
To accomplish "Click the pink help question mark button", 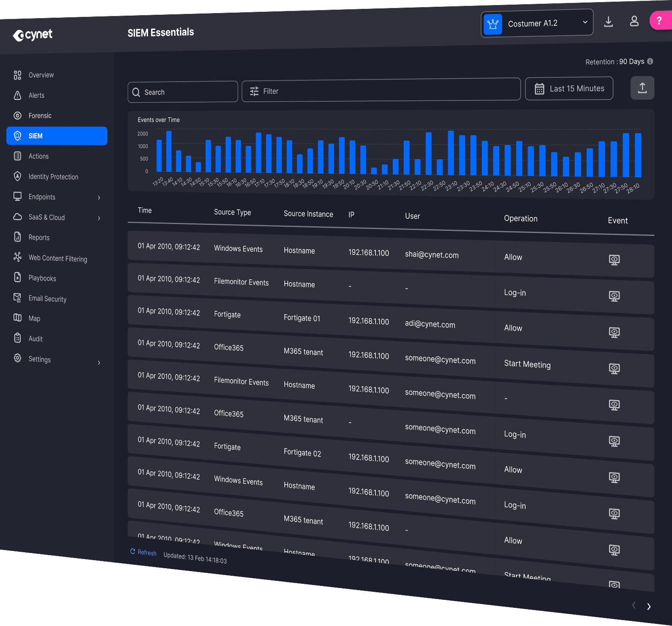I will pyautogui.click(x=659, y=20).
